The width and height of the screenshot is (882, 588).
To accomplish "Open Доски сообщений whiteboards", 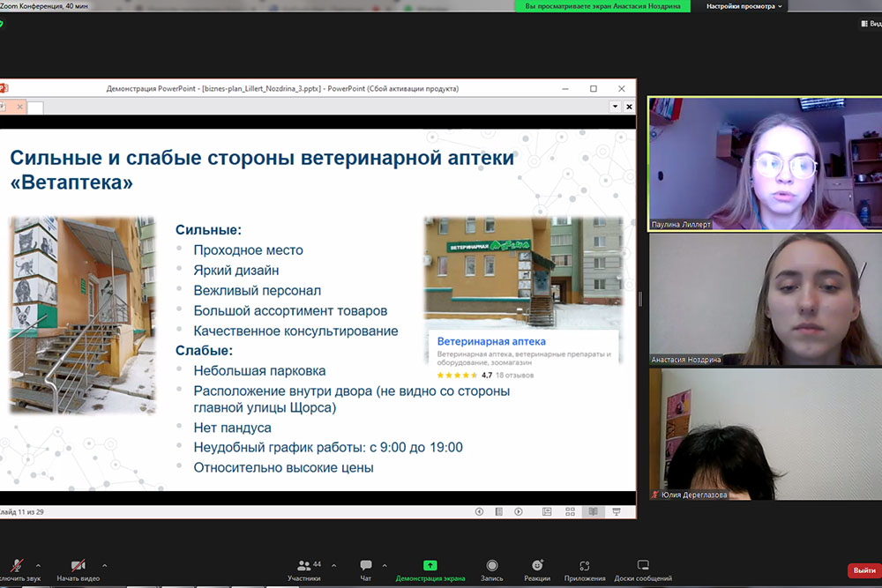I will [643, 569].
